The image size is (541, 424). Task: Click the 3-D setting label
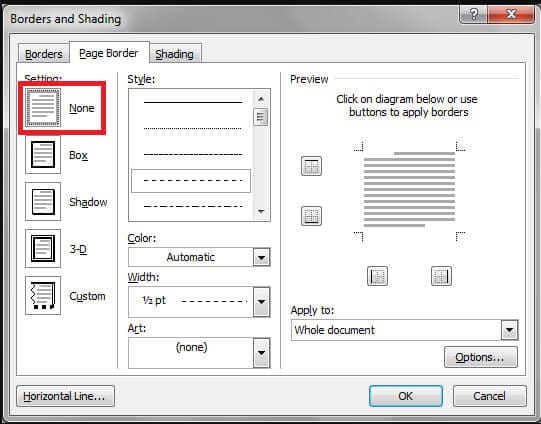[78, 249]
